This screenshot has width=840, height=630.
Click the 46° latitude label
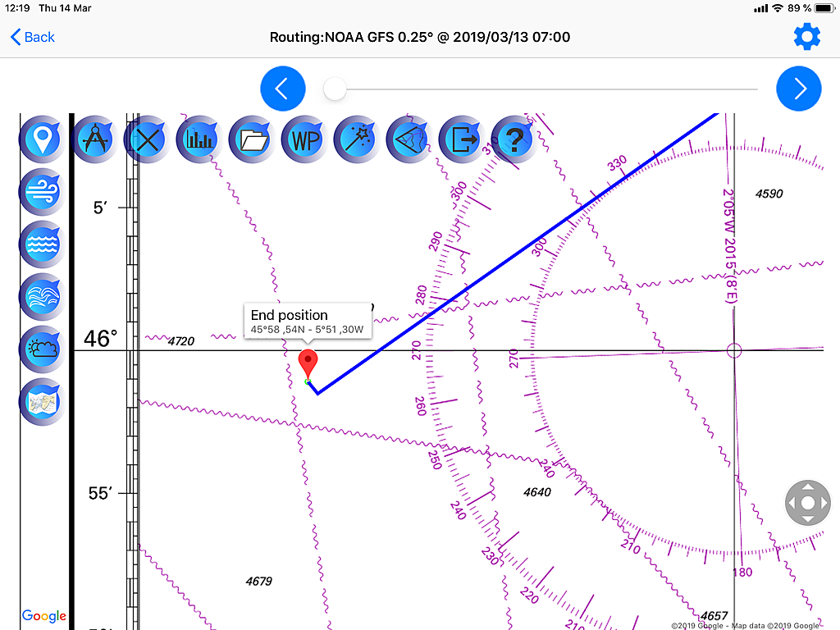pyautogui.click(x=100, y=339)
